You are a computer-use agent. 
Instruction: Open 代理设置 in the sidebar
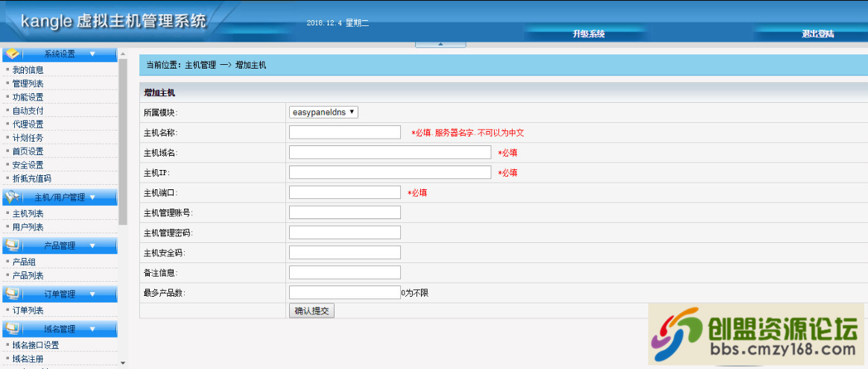click(x=28, y=124)
